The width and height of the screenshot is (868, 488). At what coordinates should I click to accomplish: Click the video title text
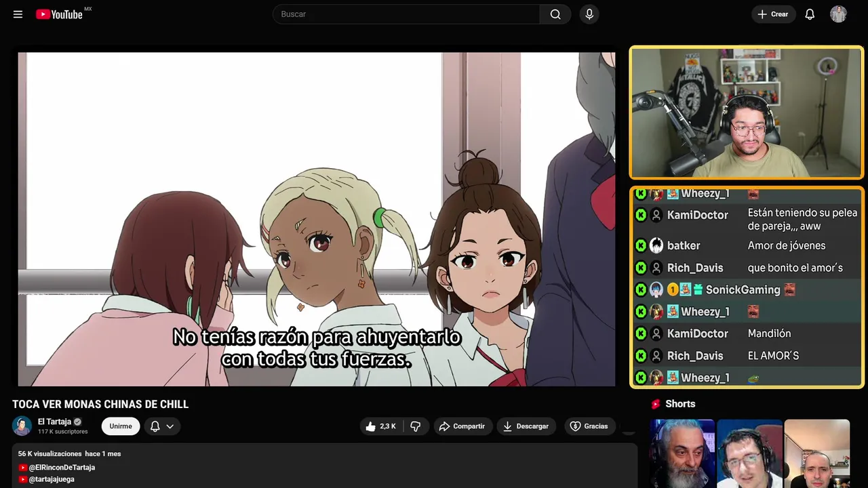click(x=100, y=405)
